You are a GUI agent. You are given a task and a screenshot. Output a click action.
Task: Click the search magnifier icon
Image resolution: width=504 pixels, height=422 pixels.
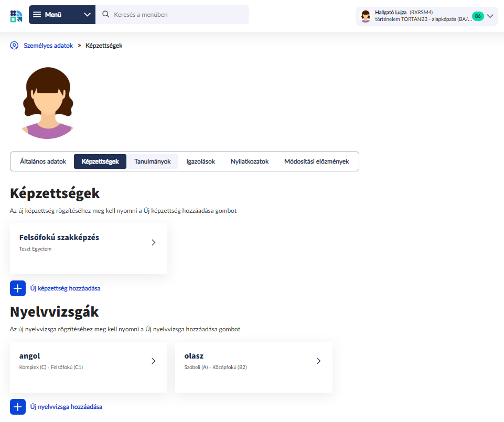tap(105, 15)
